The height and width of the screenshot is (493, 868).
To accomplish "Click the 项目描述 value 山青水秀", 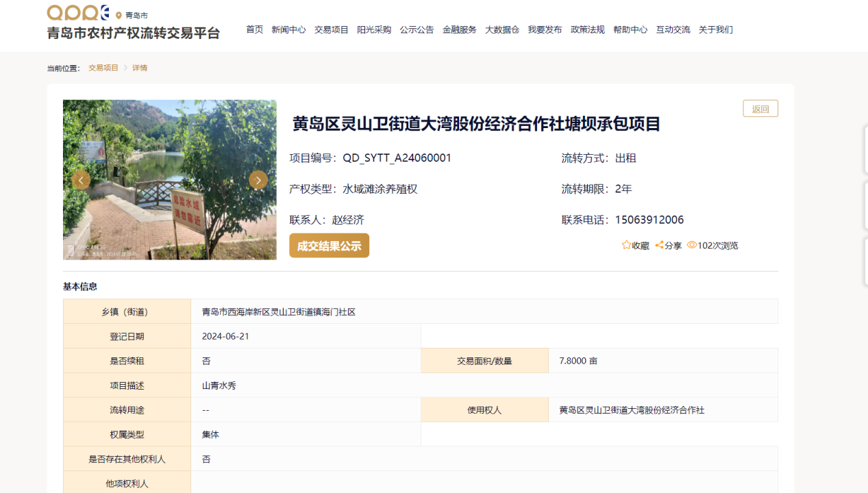I will 219,385.
